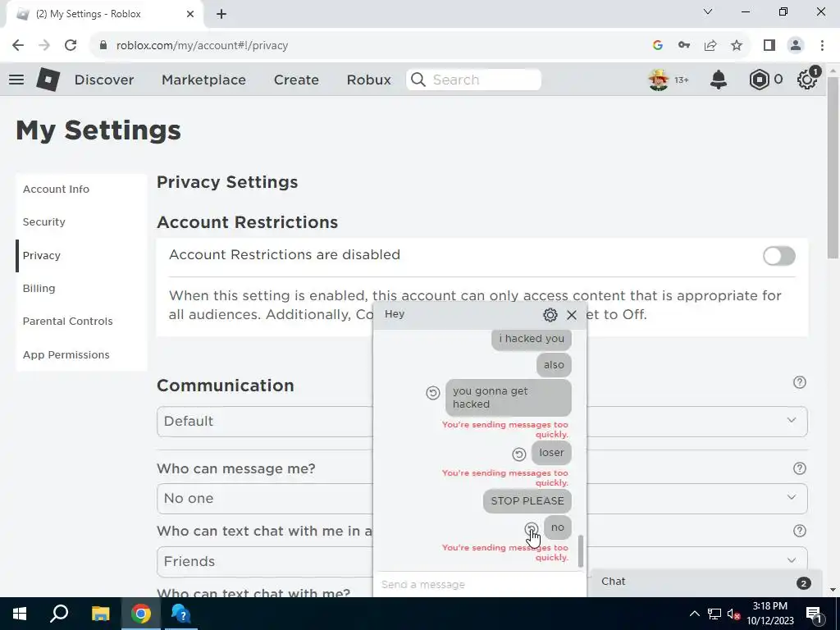
Task: Click the 'Send a message' input
Action: [479, 584]
